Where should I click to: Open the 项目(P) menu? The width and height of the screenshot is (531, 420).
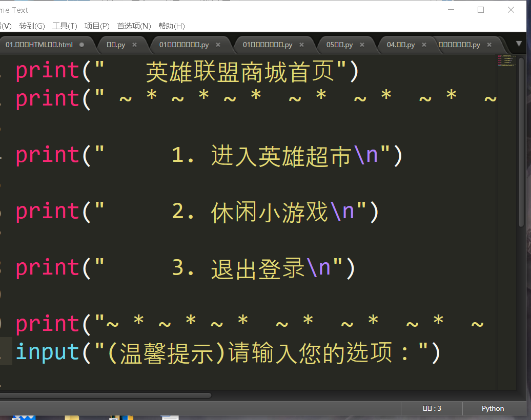click(97, 26)
